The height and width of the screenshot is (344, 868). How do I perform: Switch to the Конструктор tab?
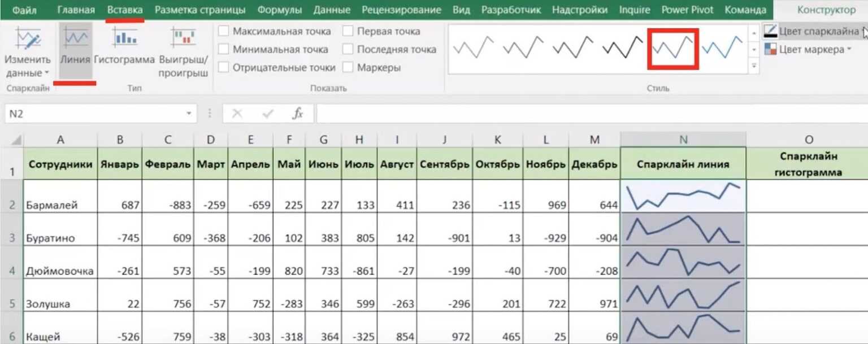826,10
